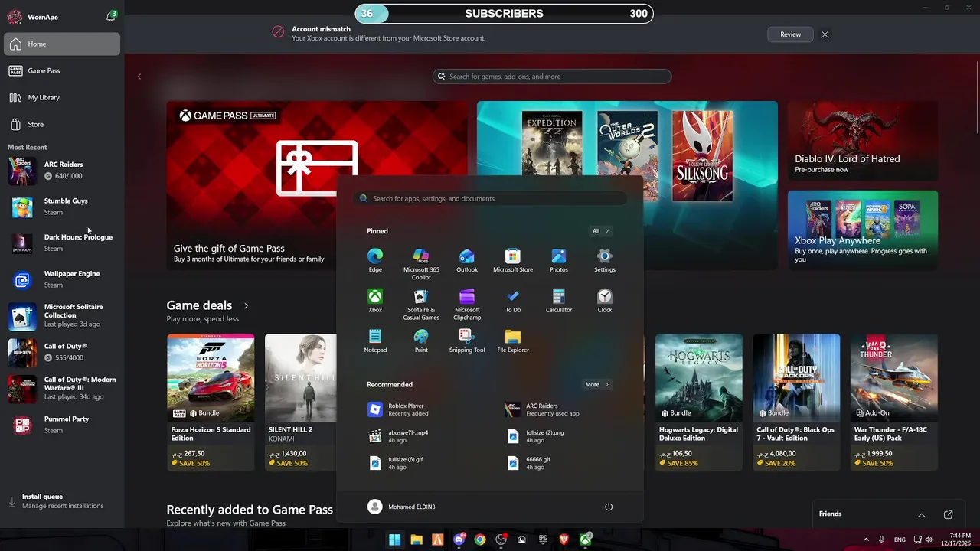Show hidden system tray icons
This screenshot has height=551, width=980.
(x=866, y=540)
